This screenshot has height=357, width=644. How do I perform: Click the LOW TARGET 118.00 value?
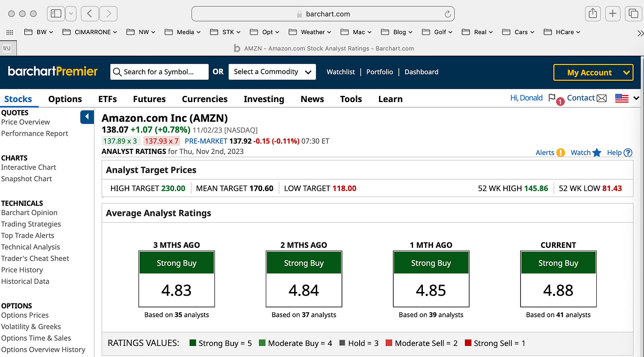point(344,188)
